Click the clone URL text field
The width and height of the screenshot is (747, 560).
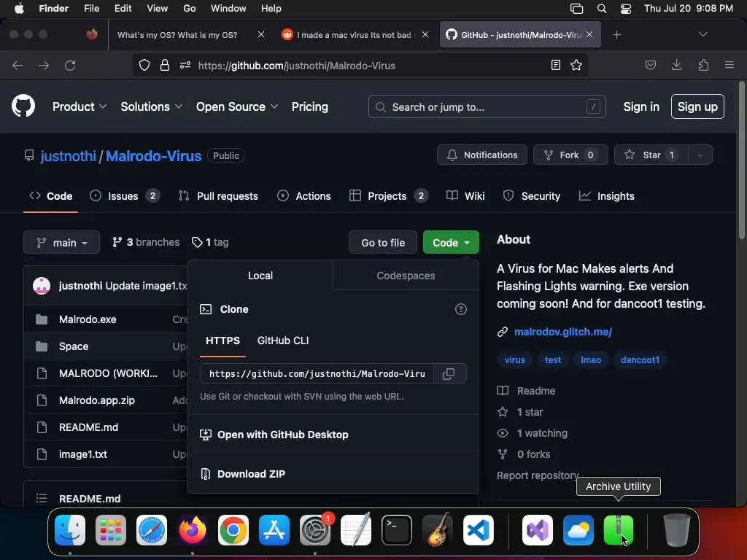(x=317, y=374)
